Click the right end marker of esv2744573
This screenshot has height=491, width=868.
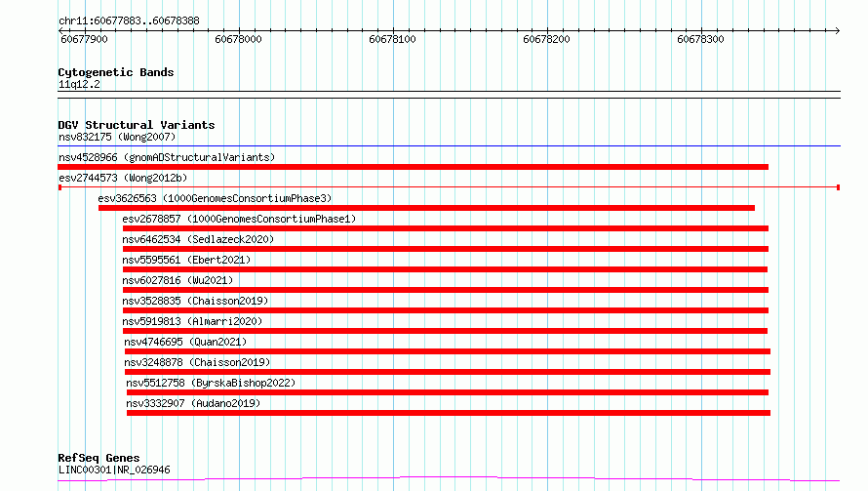point(838,187)
